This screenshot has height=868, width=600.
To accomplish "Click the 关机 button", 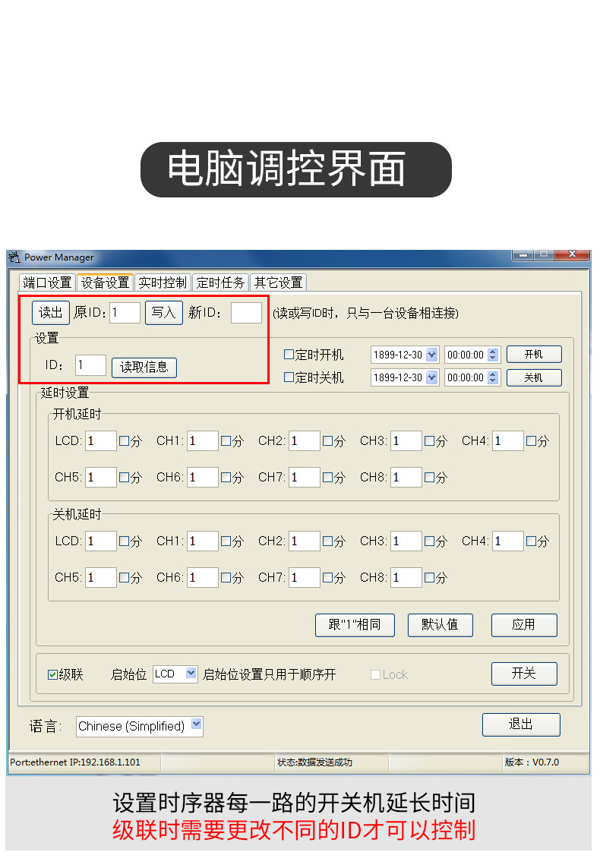I will [x=534, y=377].
